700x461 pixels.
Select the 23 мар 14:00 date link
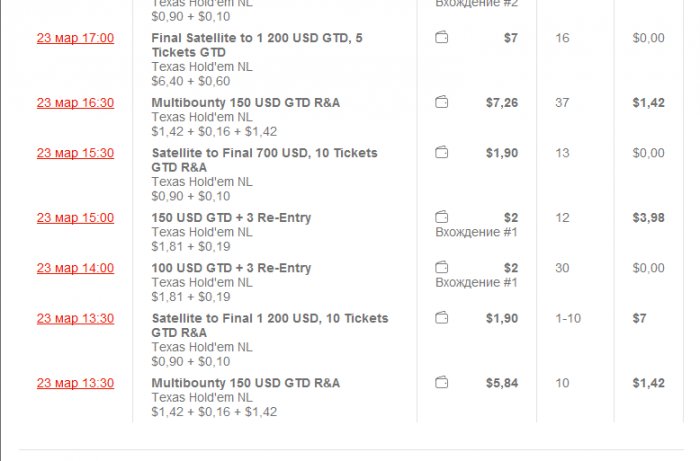pos(75,268)
